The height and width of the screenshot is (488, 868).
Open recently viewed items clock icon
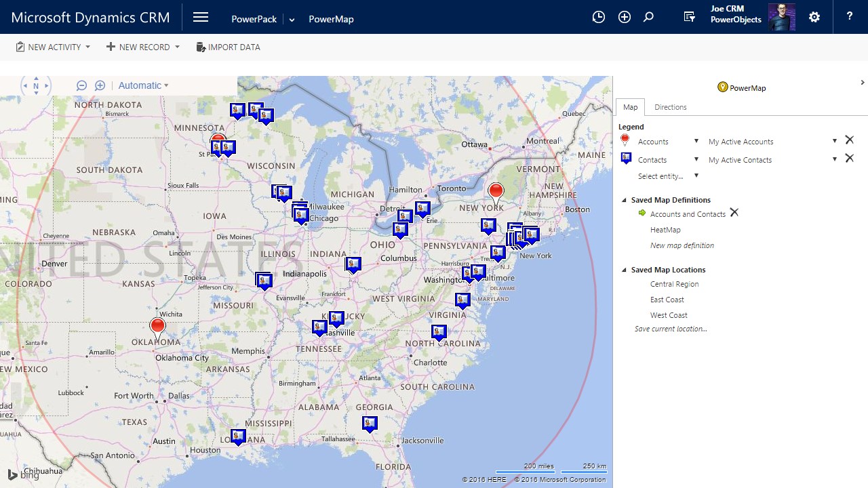tap(598, 18)
